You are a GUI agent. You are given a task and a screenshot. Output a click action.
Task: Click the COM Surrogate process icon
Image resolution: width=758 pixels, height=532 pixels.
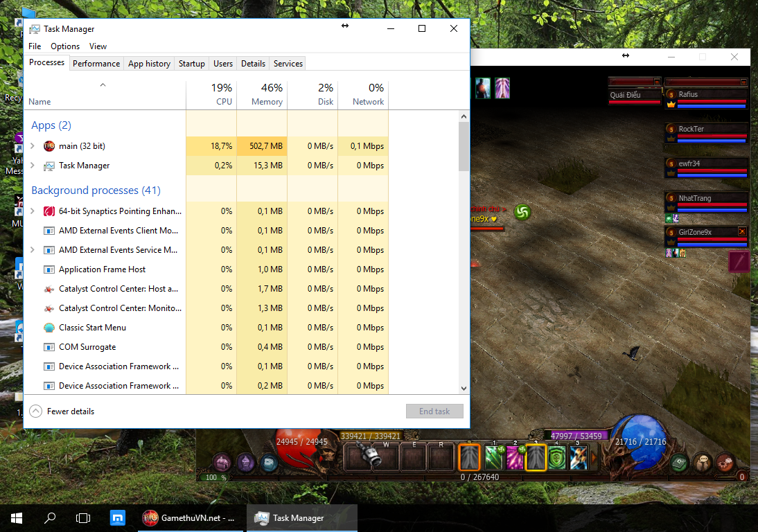[49, 347]
